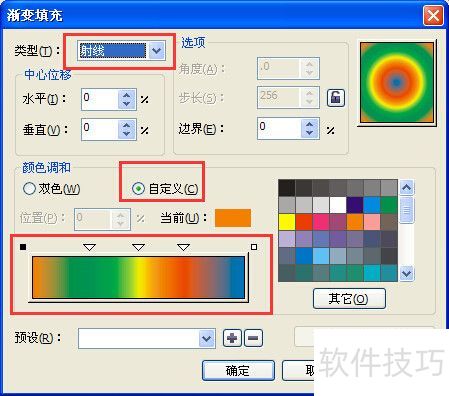This screenshot has width=449, height=396.
Task: Select the black start color marker
Action: [x=23, y=247]
